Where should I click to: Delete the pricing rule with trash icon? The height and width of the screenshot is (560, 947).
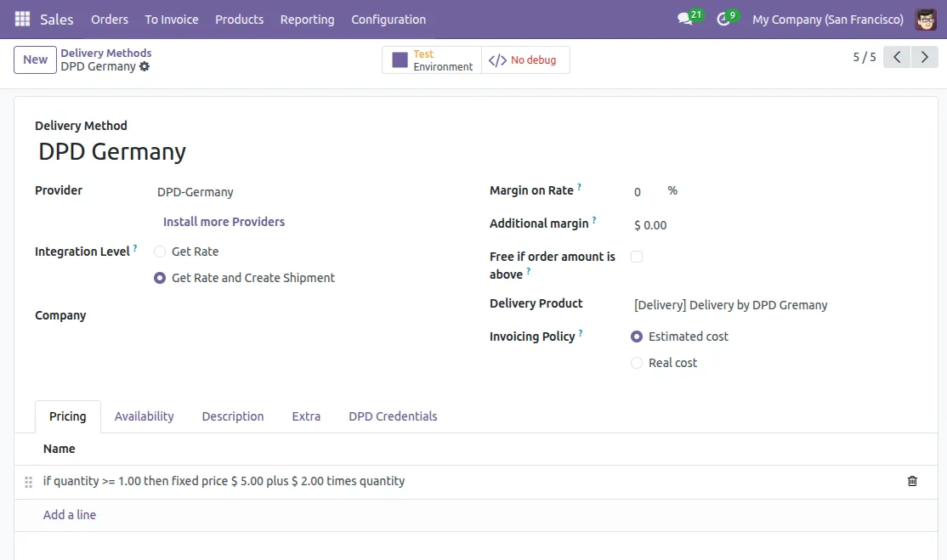click(x=912, y=481)
